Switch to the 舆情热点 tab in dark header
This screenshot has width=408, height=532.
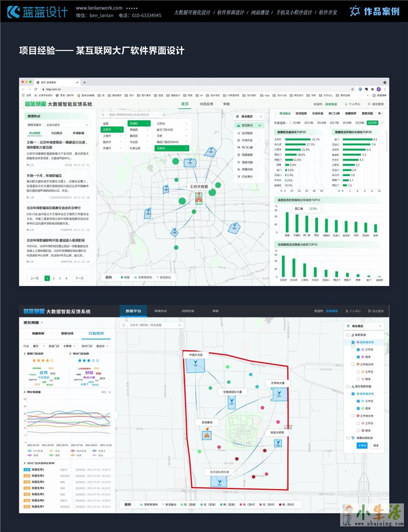point(160,311)
